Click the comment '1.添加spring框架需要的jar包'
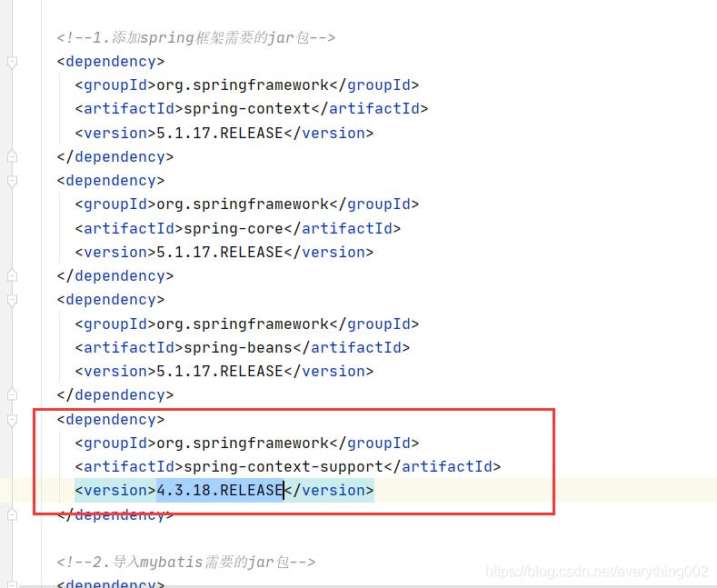 (195, 37)
